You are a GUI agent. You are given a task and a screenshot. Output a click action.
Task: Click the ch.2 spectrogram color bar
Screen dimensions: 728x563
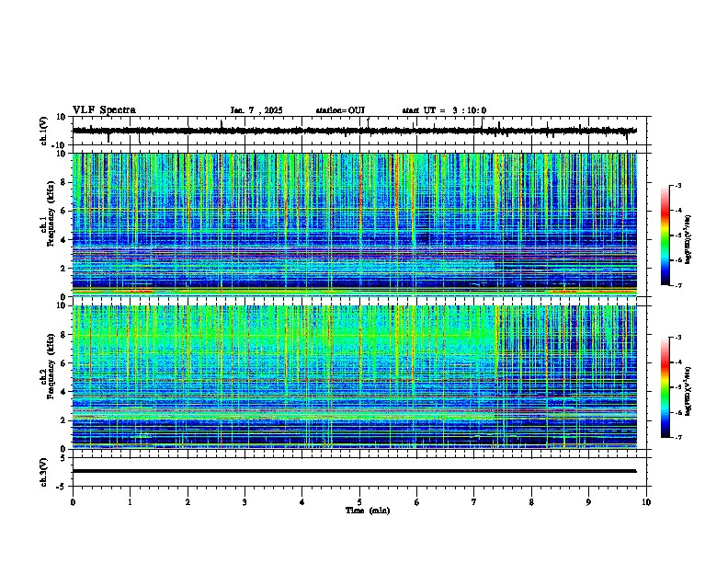[x=665, y=387]
